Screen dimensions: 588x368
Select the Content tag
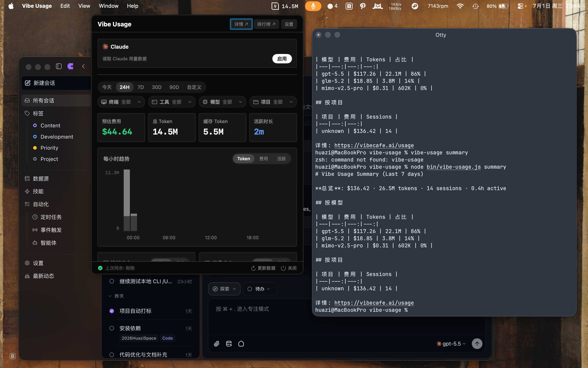[50, 125]
